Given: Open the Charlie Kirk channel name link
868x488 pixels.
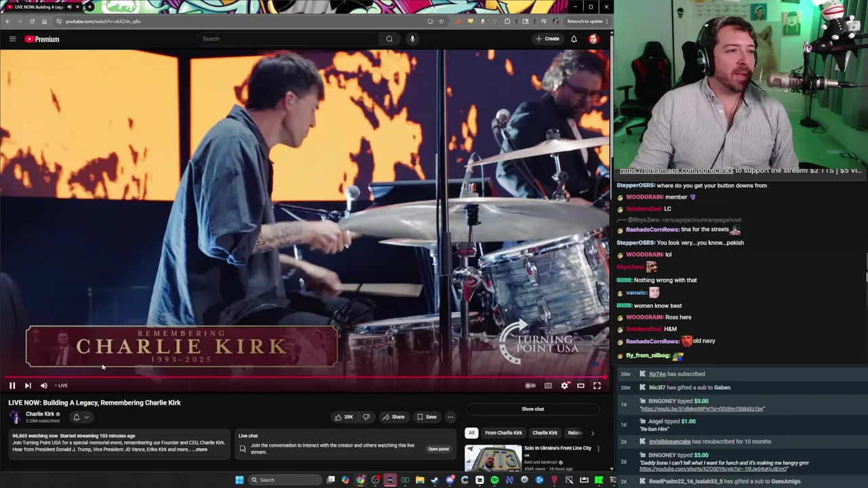Looking at the screenshot, I should coord(40,414).
